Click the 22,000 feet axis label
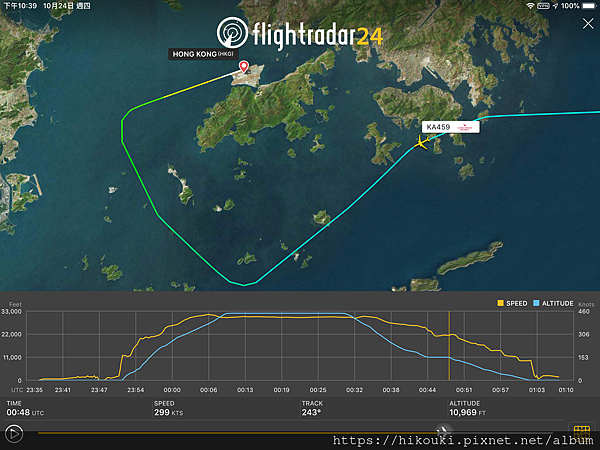Image resolution: width=600 pixels, height=450 pixels. tap(11, 334)
